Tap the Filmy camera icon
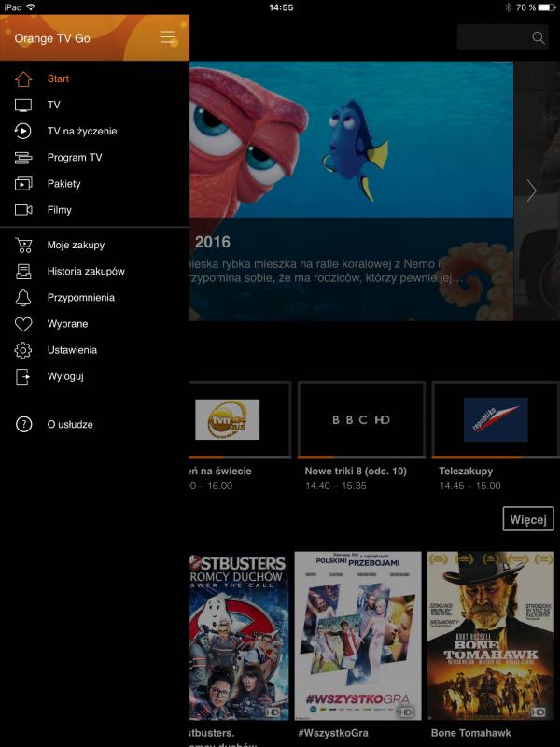Viewport: 560px width, 747px height. click(x=23, y=209)
